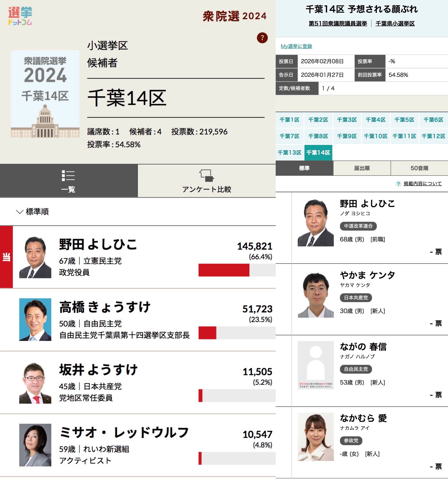Select the 標準 sort option
This screenshot has width=448, height=484.
304,168
